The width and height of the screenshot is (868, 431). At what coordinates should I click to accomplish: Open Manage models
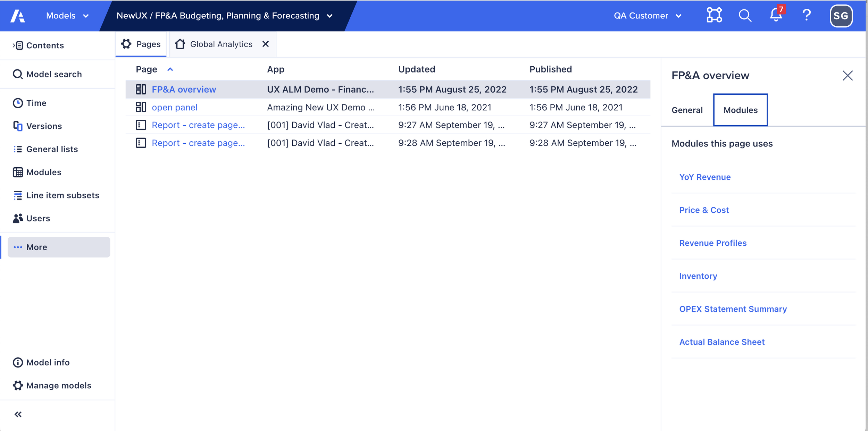[59, 386]
